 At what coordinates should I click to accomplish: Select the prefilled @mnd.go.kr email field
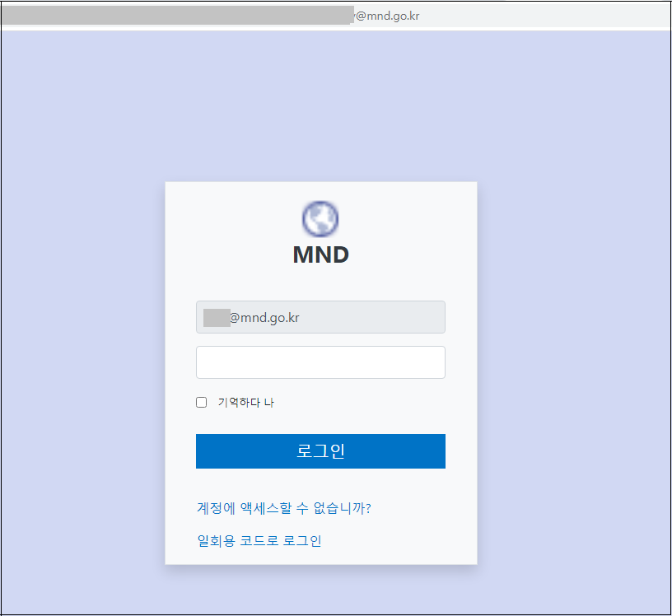[320, 317]
